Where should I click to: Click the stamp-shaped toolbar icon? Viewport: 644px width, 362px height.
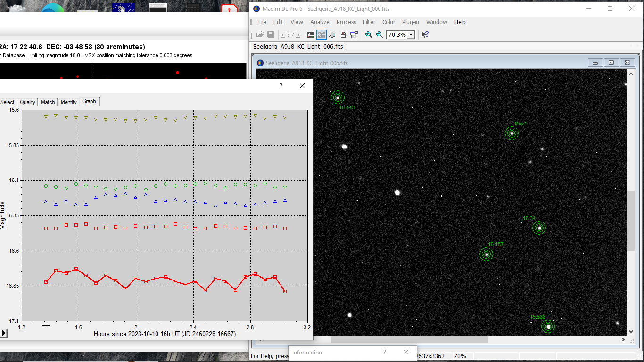[343, 34]
